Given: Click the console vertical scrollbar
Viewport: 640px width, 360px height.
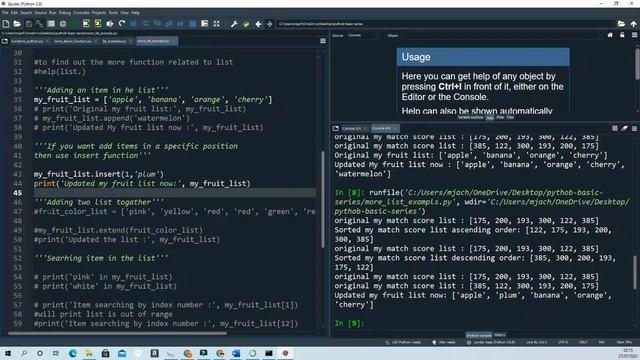Looking at the screenshot, I should pyautogui.click(x=635, y=273).
